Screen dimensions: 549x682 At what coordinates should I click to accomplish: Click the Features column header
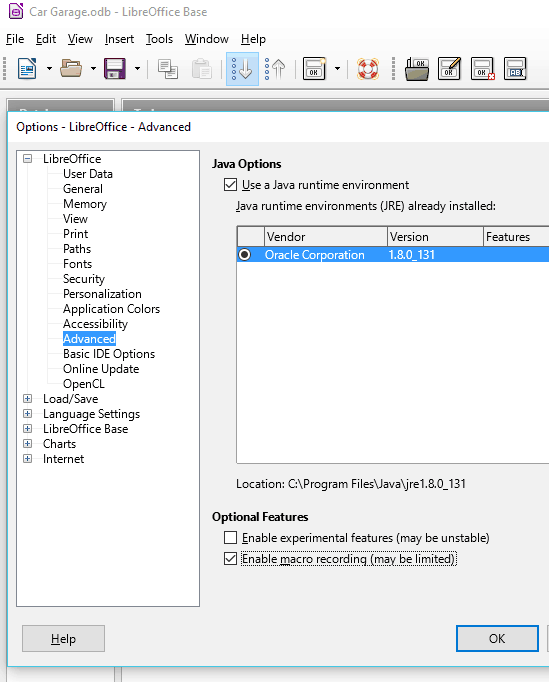coord(516,237)
